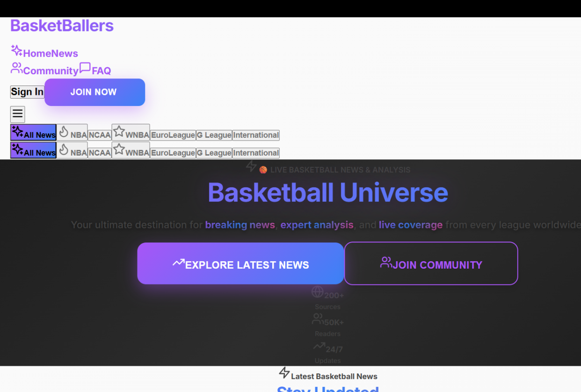Click the Latest Basketball News label
This screenshot has height=392, width=581.
[334, 377]
